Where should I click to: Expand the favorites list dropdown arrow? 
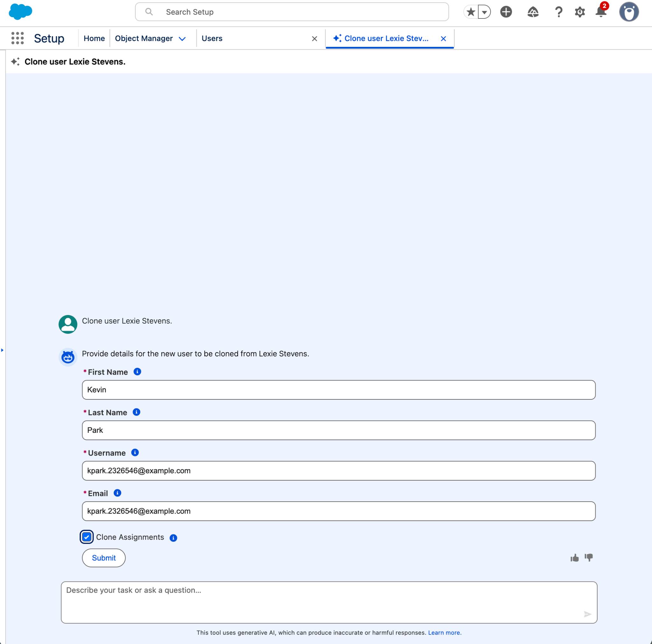click(x=484, y=12)
